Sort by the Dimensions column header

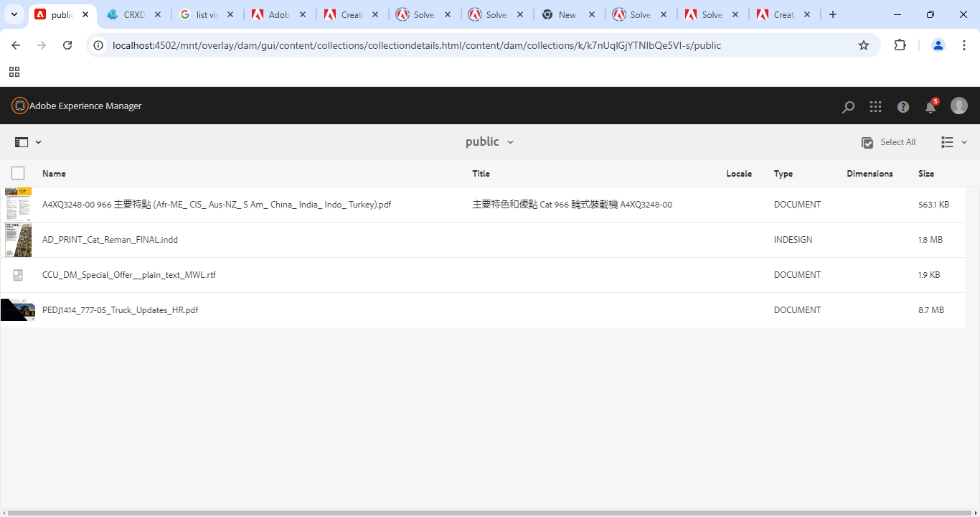pyautogui.click(x=870, y=174)
